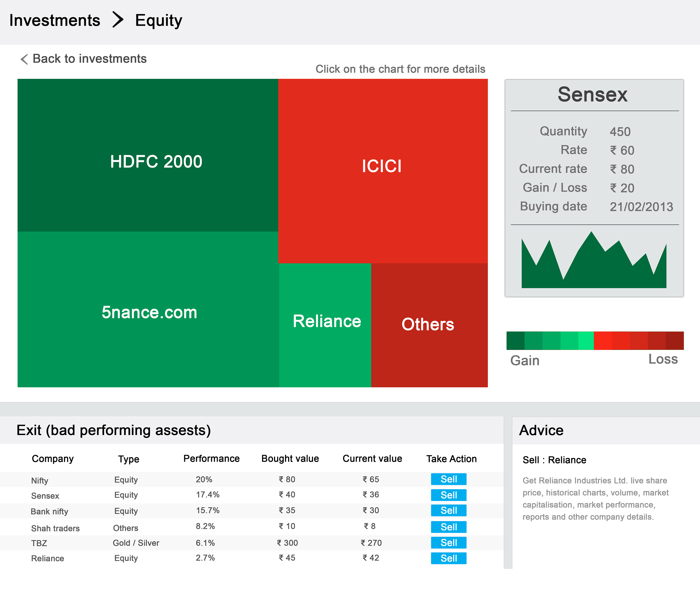Click the Performance column header

tap(211, 458)
